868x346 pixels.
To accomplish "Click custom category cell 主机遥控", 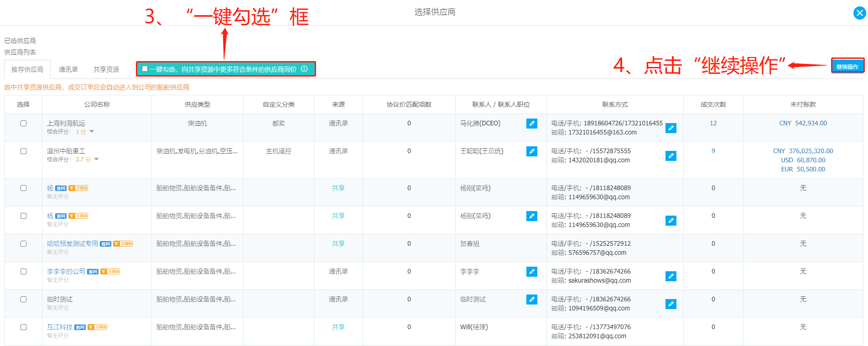I will point(279,151).
